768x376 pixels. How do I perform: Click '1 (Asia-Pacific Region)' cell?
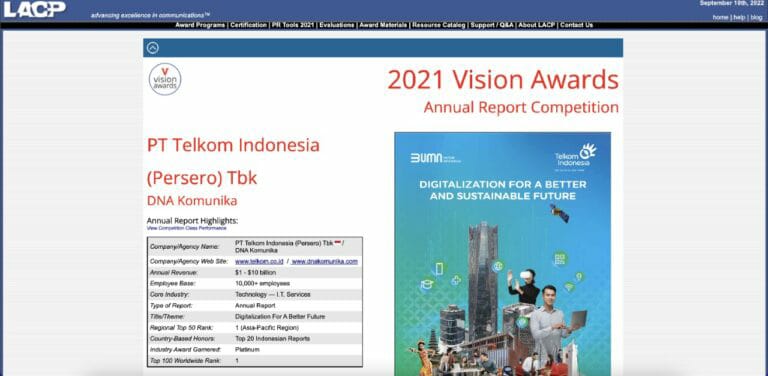tap(267, 328)
